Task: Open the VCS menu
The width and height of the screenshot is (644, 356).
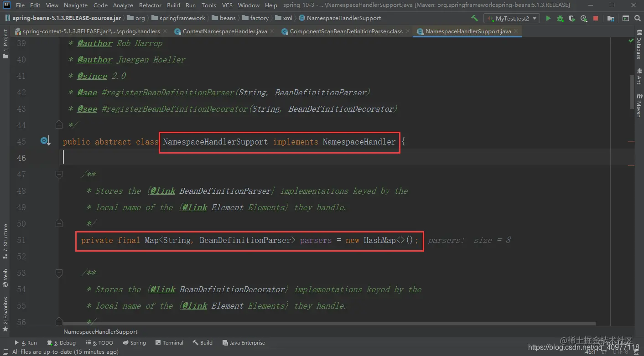Action: pos(227,5)
